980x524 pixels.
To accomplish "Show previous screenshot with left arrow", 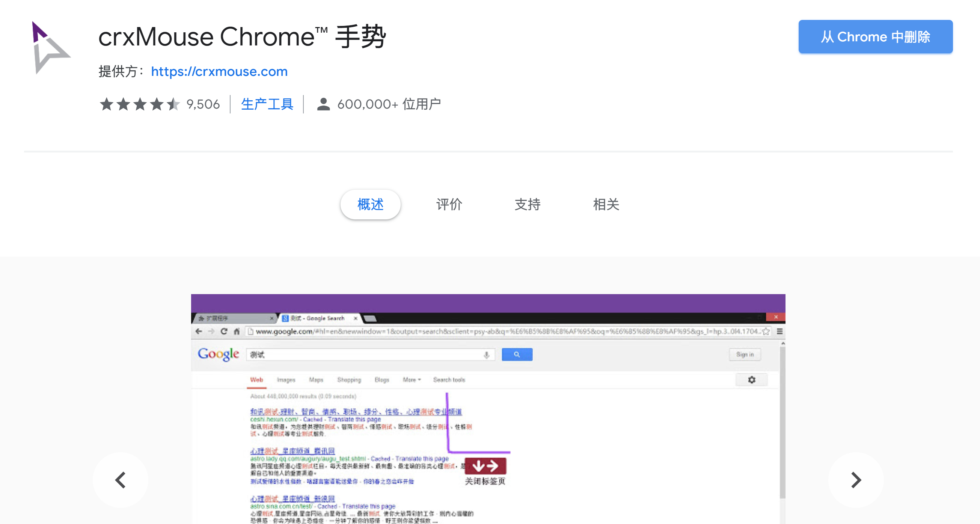I will 121,480.
